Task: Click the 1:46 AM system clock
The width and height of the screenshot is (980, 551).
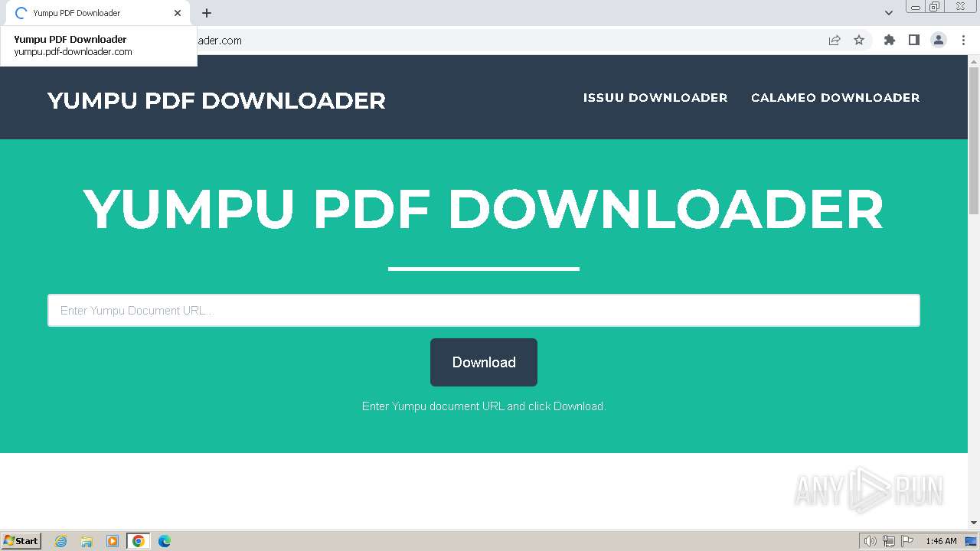Action: 941,541
